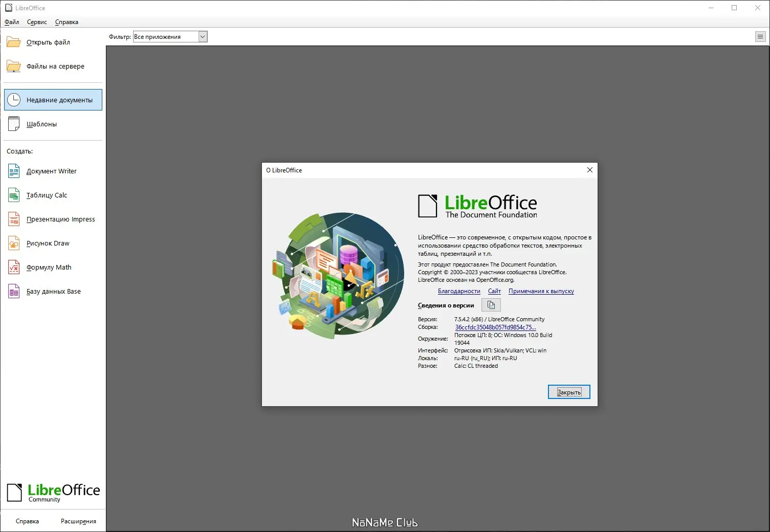The width and height of the screenshot is (770, 532).
Task: Open the Файл menu
Action: tap(12, 22)
